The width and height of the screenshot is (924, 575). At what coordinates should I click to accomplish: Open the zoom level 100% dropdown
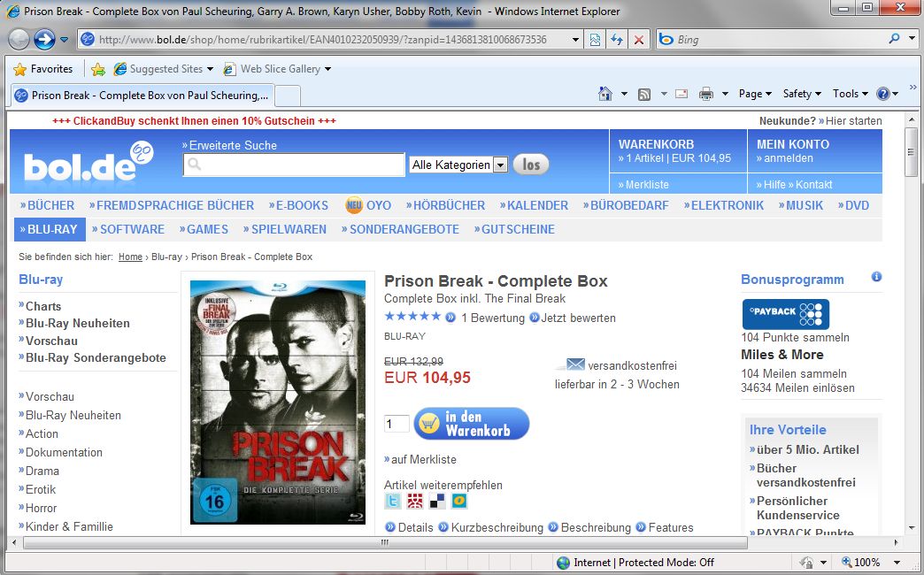pyautogui.click(x=897, y=562)
